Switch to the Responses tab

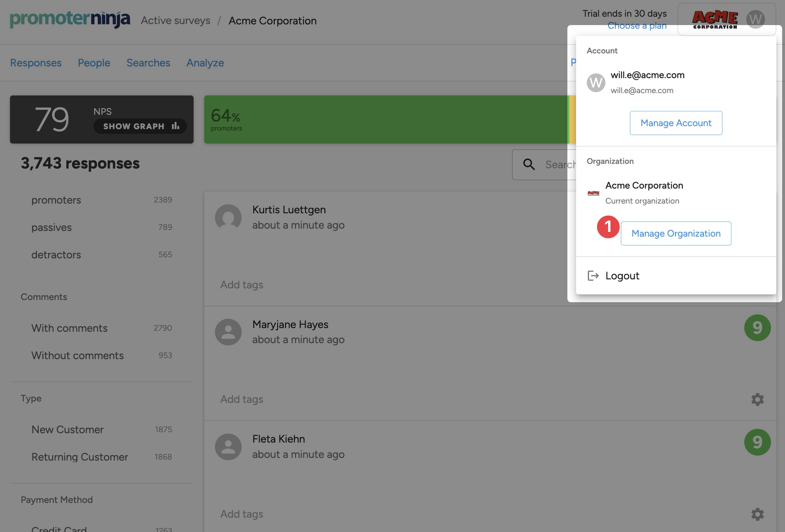tap(36, 63)
